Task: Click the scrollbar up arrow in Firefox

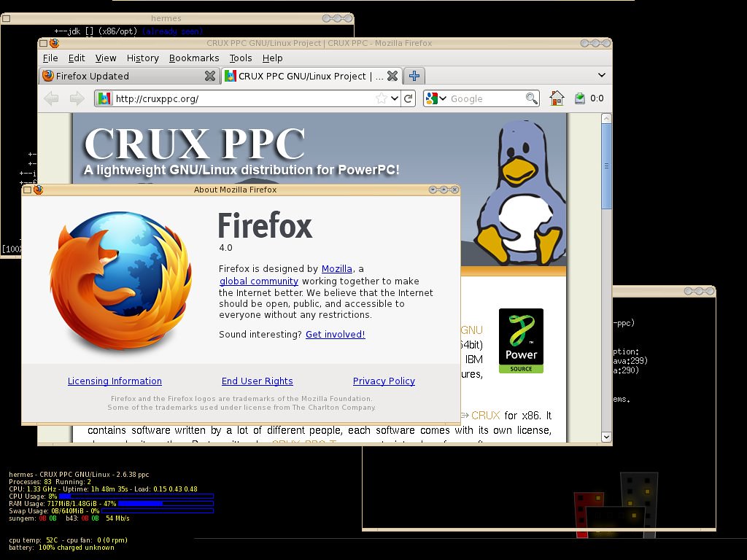Action: point(606,118)
